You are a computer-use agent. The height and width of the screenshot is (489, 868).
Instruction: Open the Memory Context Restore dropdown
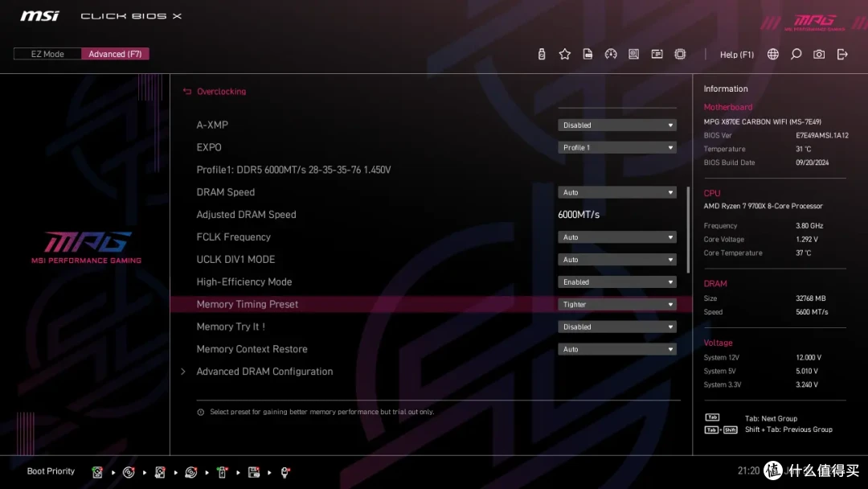click(616, 349)
